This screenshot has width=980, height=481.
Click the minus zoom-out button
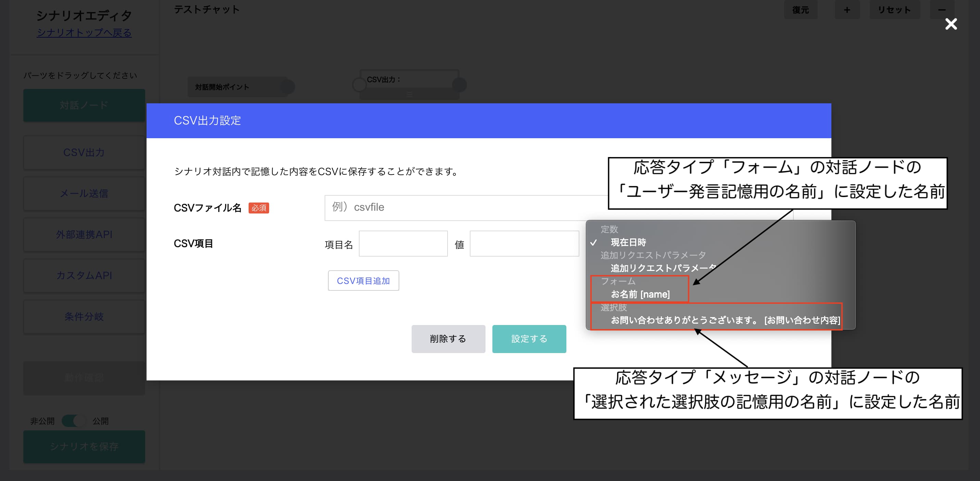942,10
